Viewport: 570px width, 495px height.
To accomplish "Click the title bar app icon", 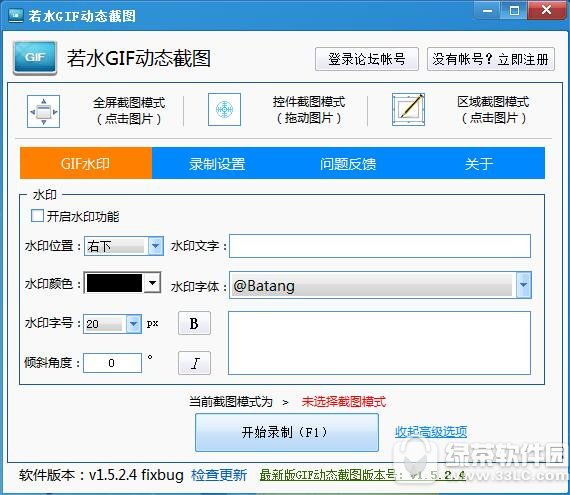I will 16,15.
